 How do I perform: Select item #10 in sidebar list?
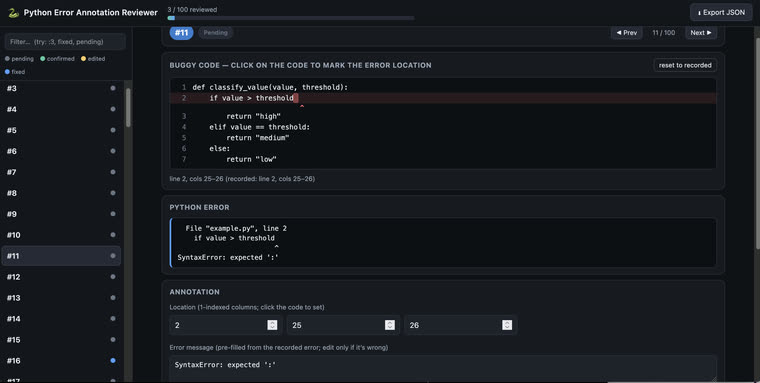(61, 235)
